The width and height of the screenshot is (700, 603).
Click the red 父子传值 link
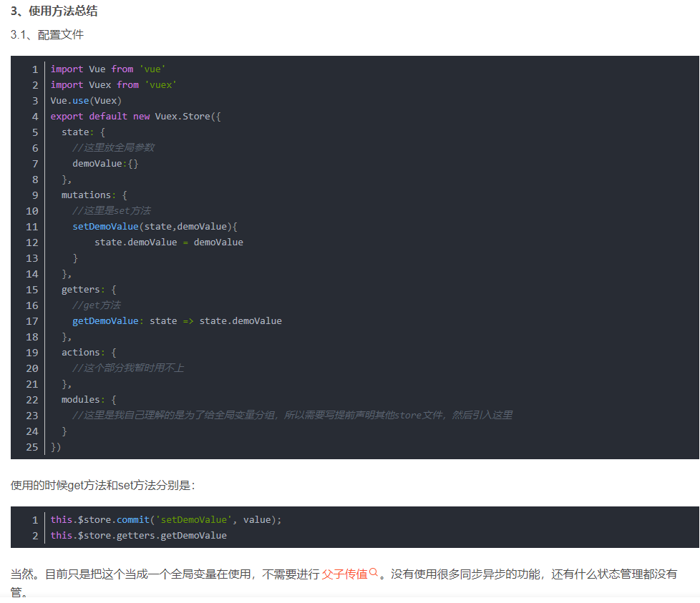(x=344, y=574)
